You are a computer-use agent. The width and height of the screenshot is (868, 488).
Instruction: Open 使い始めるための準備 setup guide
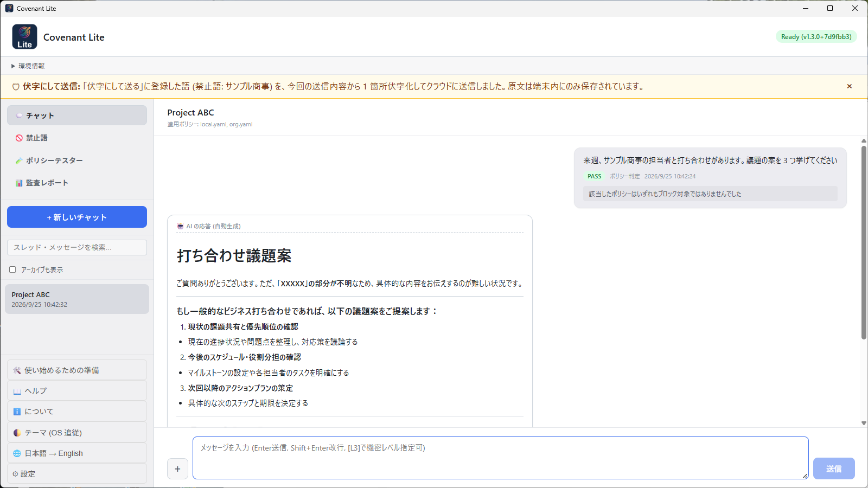(x=77, y=370)
